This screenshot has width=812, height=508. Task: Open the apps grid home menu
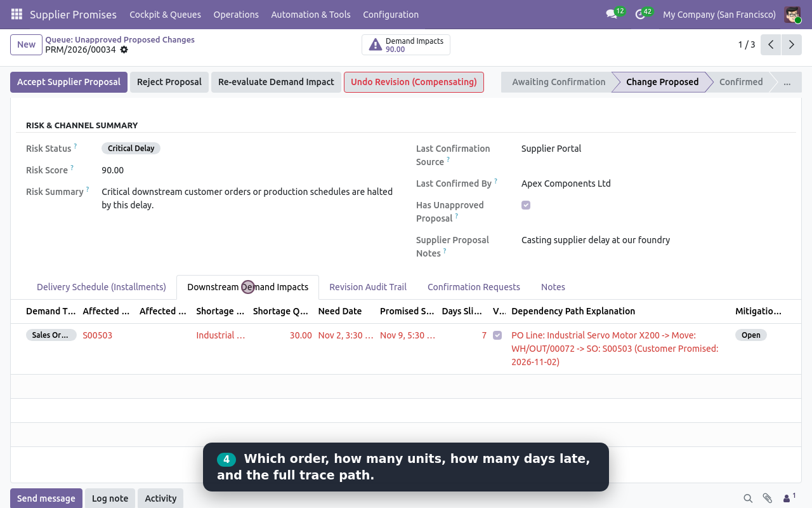point(16,14)
